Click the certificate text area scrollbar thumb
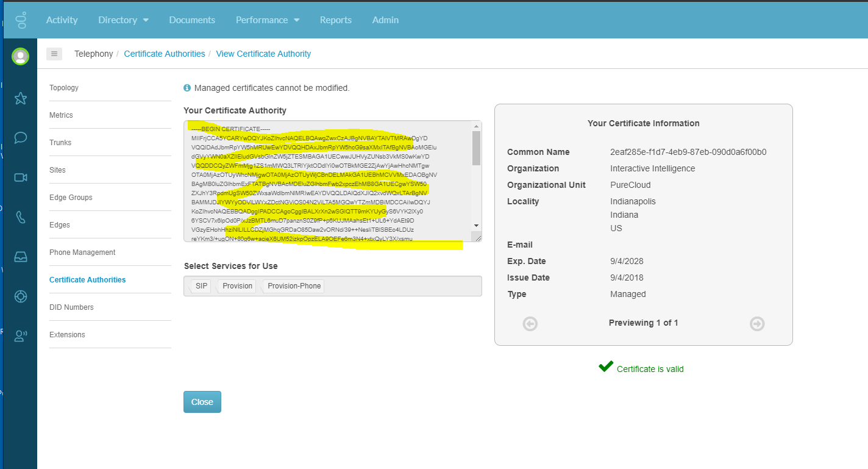The image size is (868, 469). (x=477, y=148)
